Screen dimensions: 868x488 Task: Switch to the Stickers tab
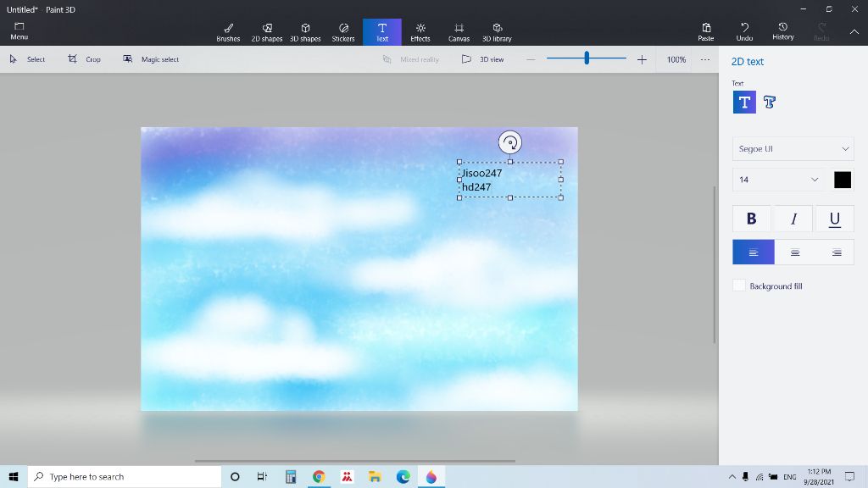tap(343, 32)
